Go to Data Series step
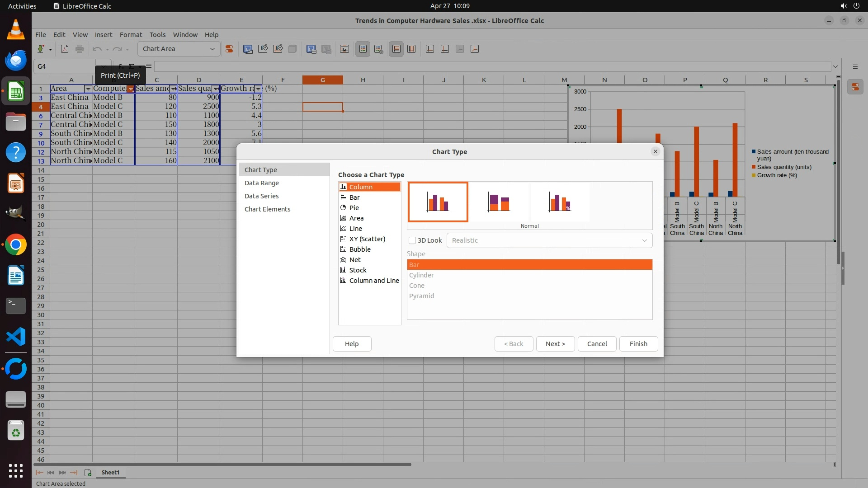868x488 pixels. 261,196
